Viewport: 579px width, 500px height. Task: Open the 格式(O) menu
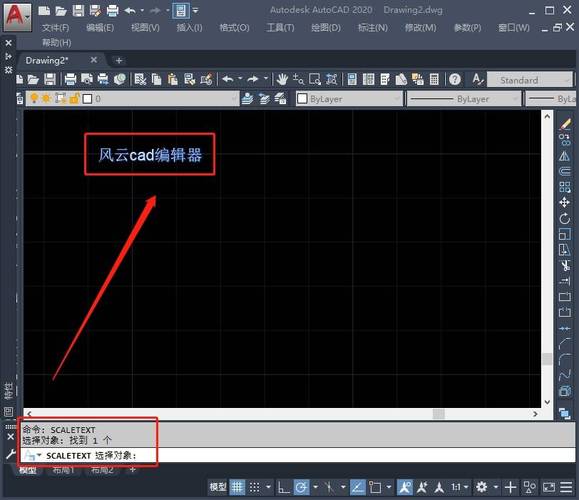[x=234, y=28]
